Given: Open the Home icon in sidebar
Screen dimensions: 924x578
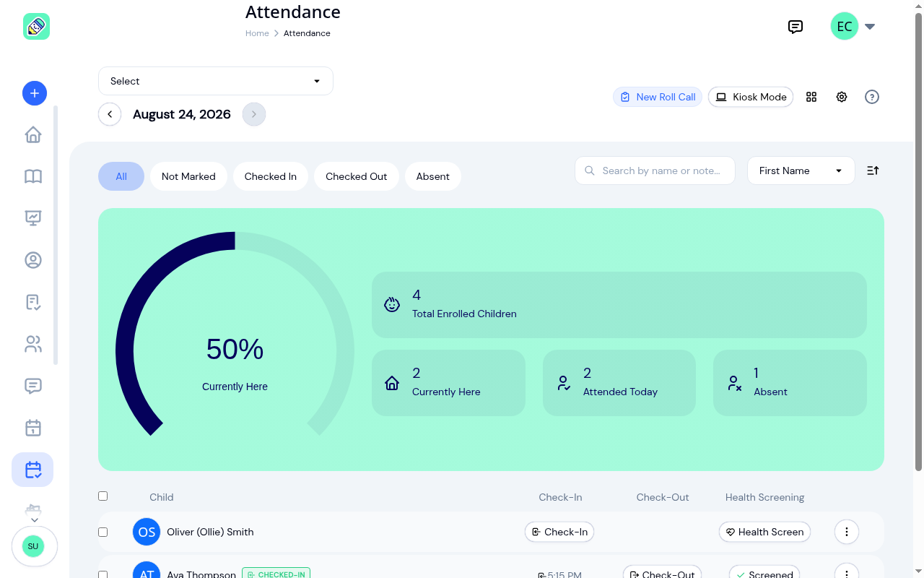Looking at the screenshot, I should click(x=33, y=135).
